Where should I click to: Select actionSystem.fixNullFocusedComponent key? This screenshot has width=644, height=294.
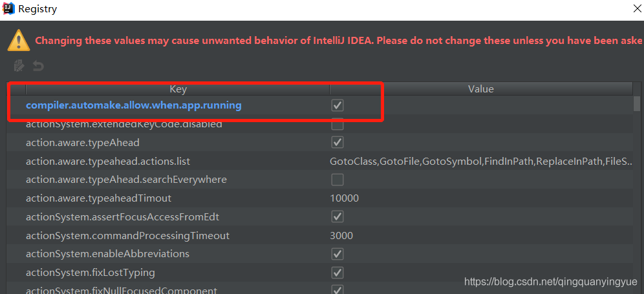coord(122,290)
